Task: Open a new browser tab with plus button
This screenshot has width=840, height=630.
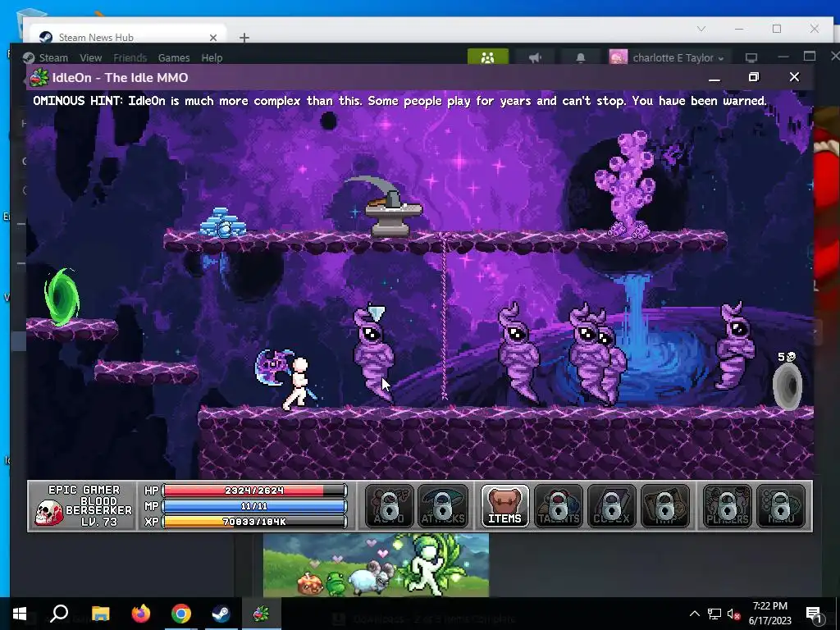Action: point(244,38)
